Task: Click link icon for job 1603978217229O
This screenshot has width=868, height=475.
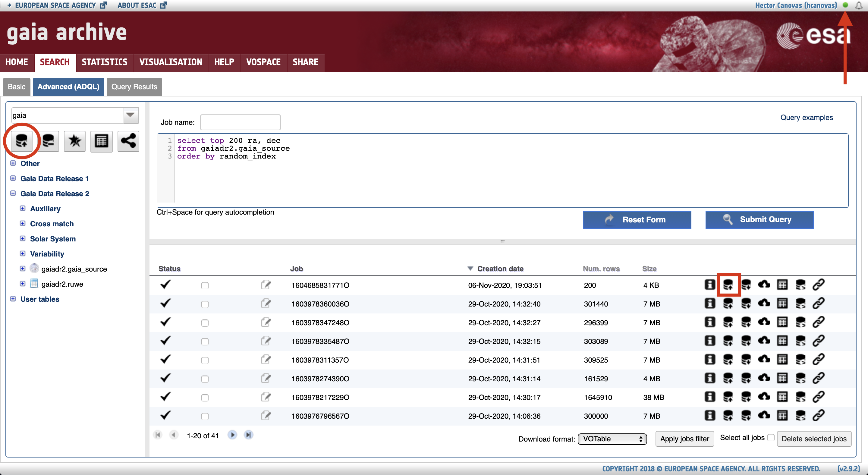Action: (819, 397)
